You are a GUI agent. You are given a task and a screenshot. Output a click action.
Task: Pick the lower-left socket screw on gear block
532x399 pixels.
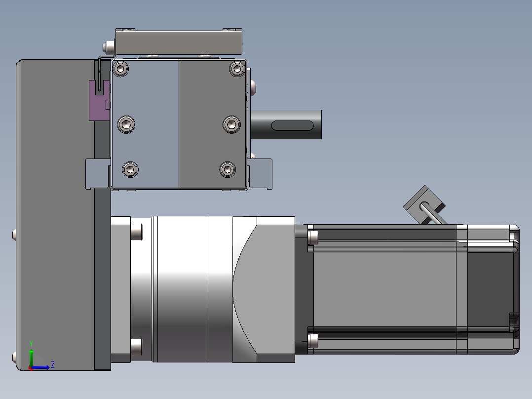tap(130, 169)
